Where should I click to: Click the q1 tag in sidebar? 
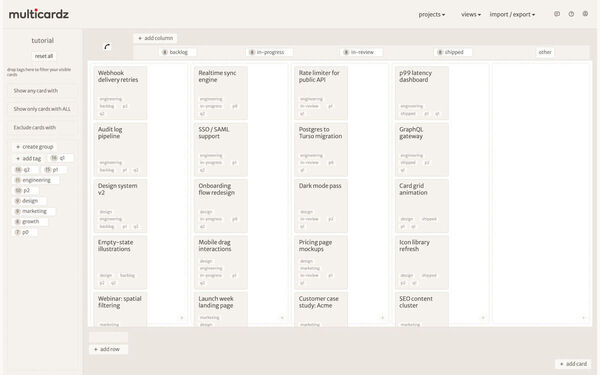60,158
